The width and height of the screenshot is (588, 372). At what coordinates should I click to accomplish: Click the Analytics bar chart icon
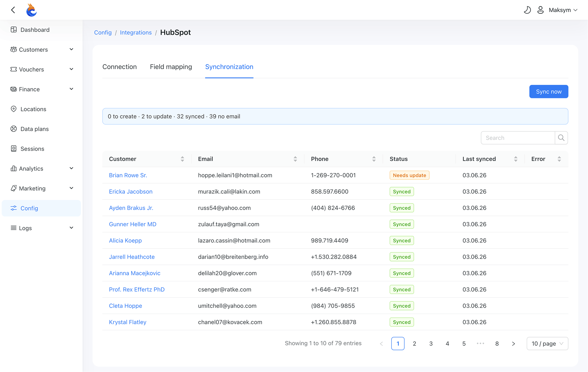click(x=13, y=169)
